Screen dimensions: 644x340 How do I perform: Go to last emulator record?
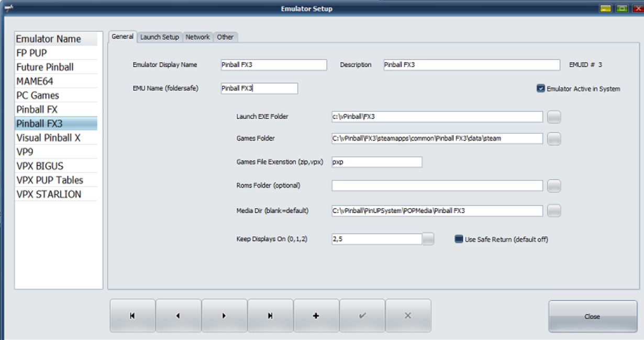coord(271,315)
